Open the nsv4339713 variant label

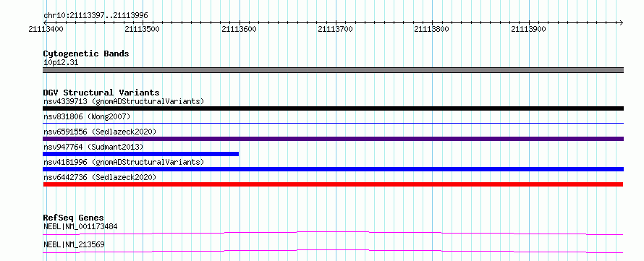pos(124,101)
